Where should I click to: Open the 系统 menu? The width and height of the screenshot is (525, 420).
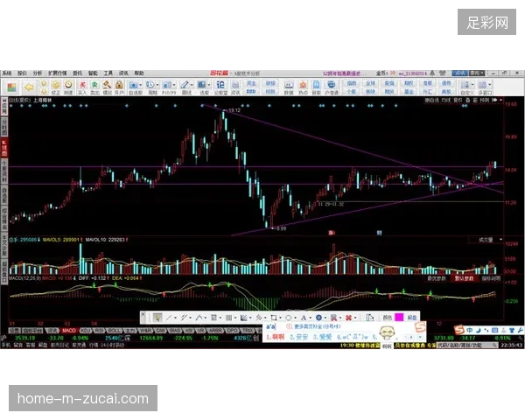(x=7, y=73)
